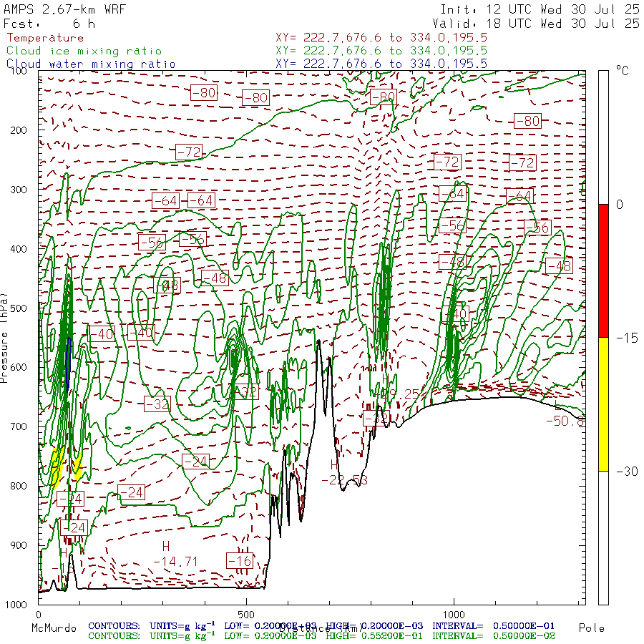Click the red segment of the temperature colorbar
The image size is (644, 644).
[x=603, y=270]
